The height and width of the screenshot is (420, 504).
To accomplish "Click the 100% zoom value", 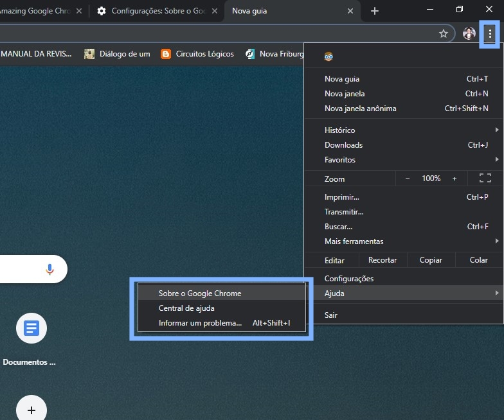I will pyautogui.click(x=431, y=179).
